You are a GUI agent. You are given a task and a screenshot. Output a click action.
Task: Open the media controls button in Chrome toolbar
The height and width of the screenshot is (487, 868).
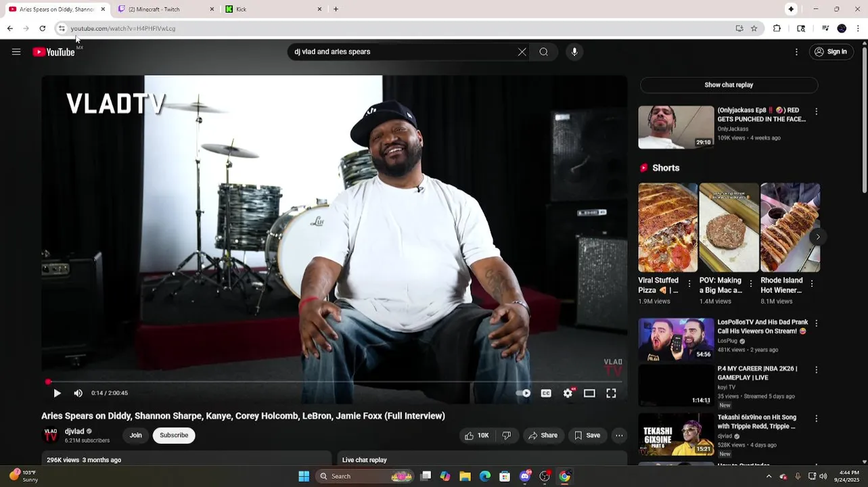click(x=825, y=28)
